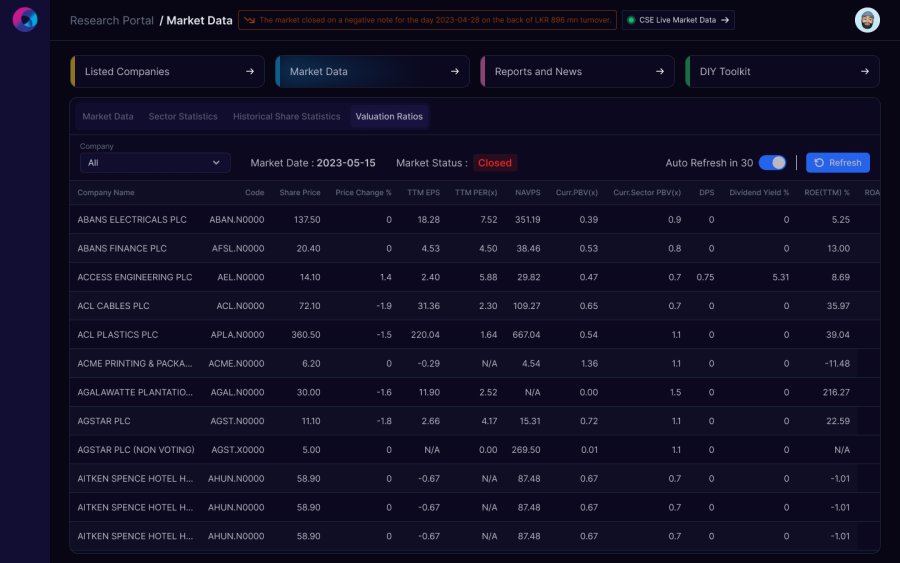Click the Closed market status badge
The image size is (900, 563).
point(495,163)
